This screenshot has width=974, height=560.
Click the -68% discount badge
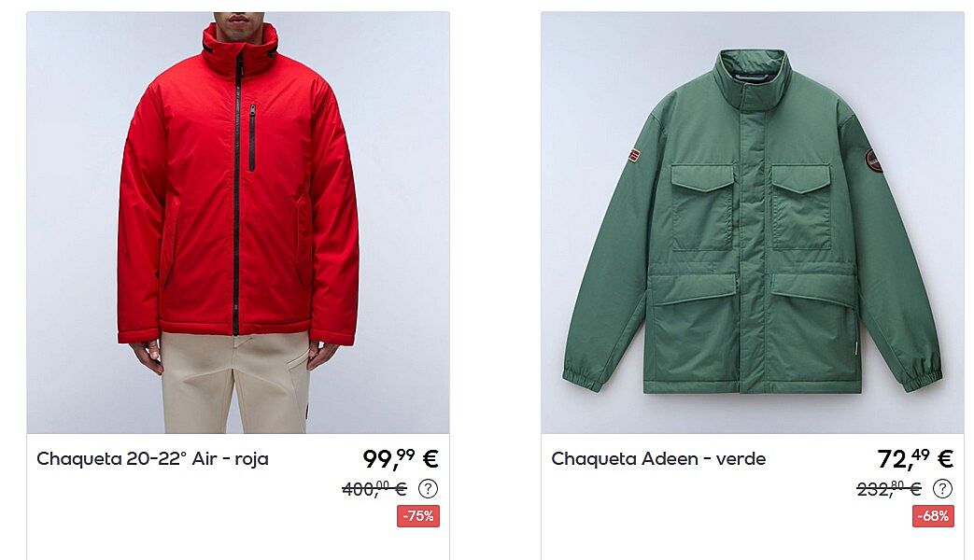(933, 516)
